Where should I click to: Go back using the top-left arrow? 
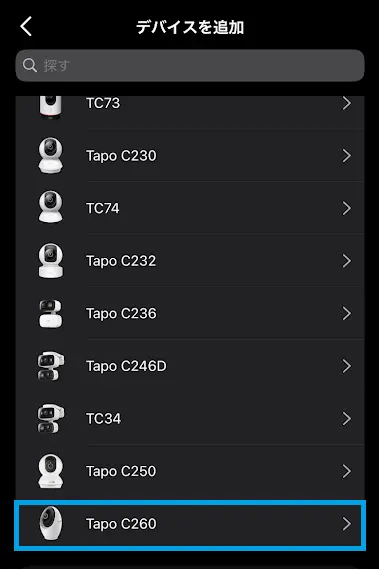[26, 26]
